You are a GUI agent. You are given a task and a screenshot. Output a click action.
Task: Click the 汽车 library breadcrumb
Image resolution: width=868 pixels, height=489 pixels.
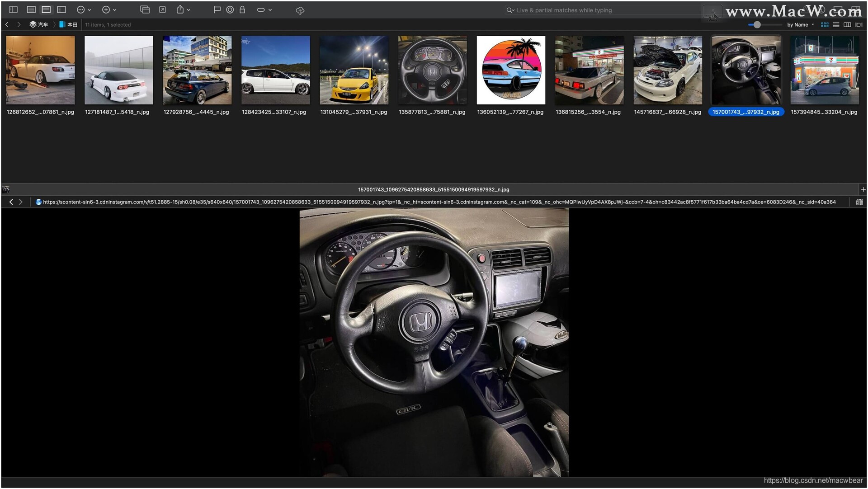(39, 25)
